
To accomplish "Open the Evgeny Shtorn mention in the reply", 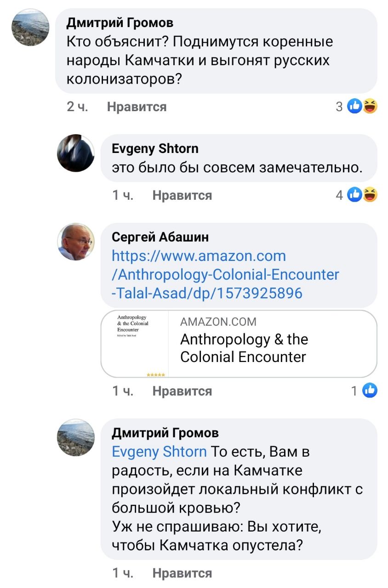I will pos(159,452).
